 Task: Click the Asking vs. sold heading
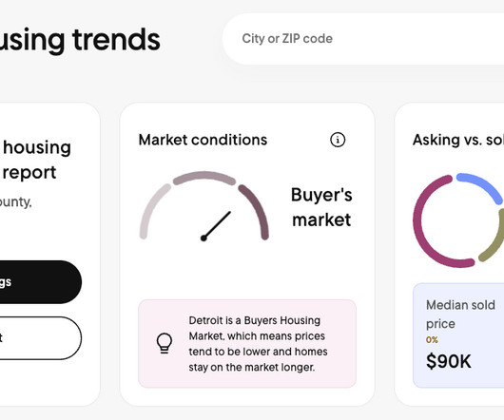pyautogui.click(x=458, y=140)
